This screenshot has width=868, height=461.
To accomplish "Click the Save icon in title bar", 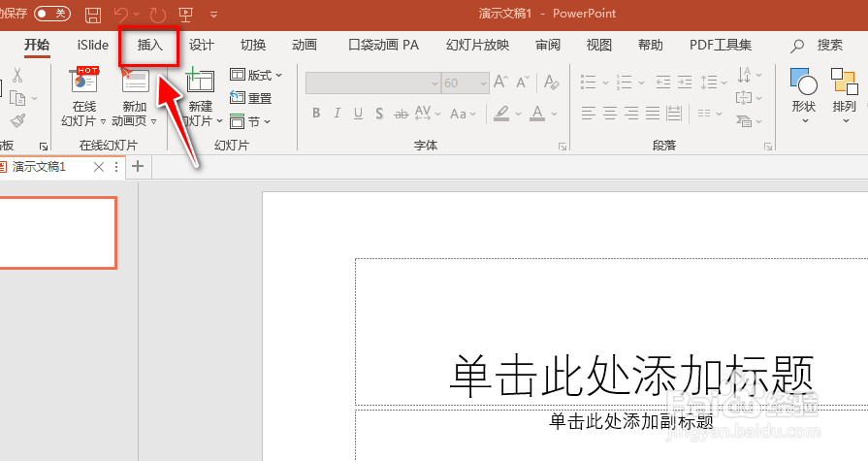I will pyautogui.click(x=93, y=15).
